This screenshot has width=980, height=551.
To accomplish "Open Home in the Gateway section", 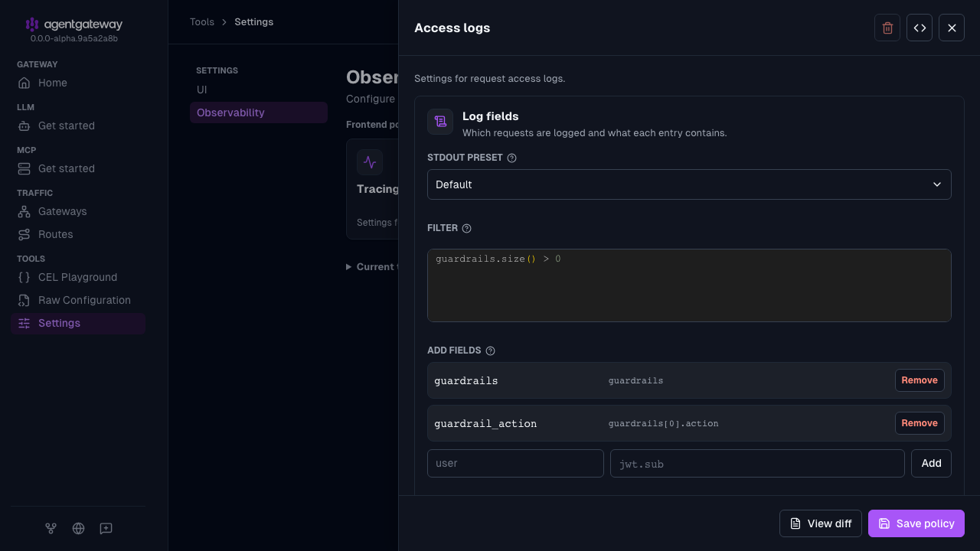I will click(78, 83).
